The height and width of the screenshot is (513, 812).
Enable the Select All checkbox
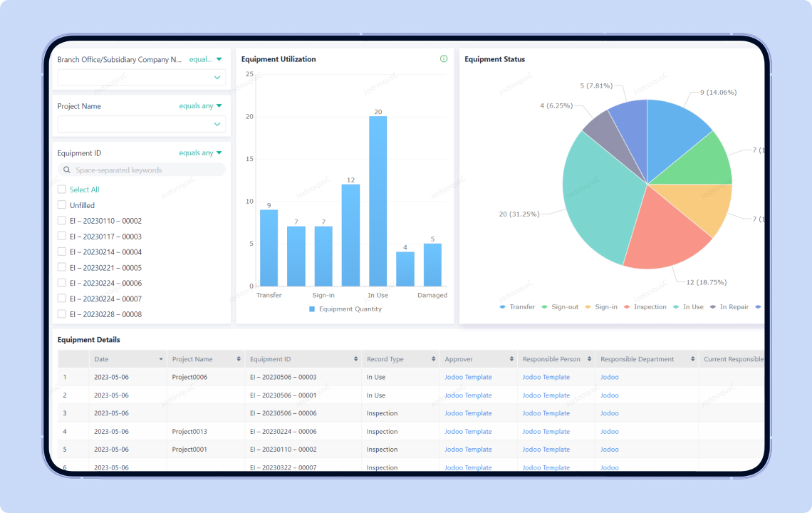coord(61,190)
